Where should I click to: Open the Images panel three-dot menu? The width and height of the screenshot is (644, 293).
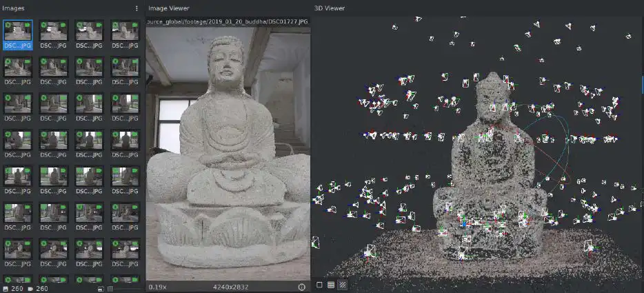[137, 8]
